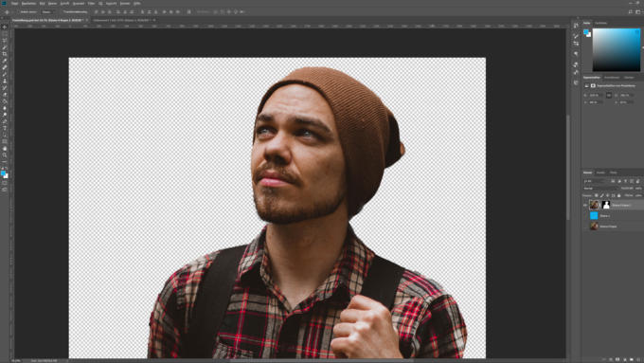This screenshot has width=644, height=363.
Task: Open the Fenster menu
Action: (x=125, y=3)
